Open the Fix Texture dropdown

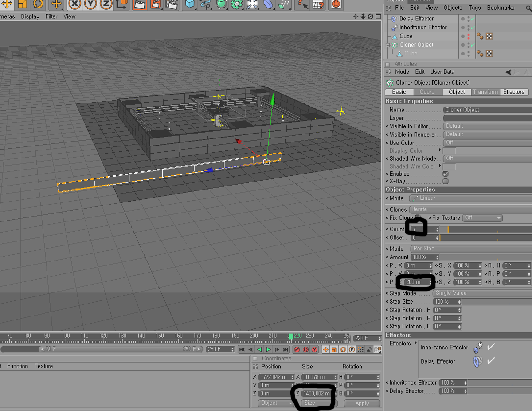coord(482,218)
